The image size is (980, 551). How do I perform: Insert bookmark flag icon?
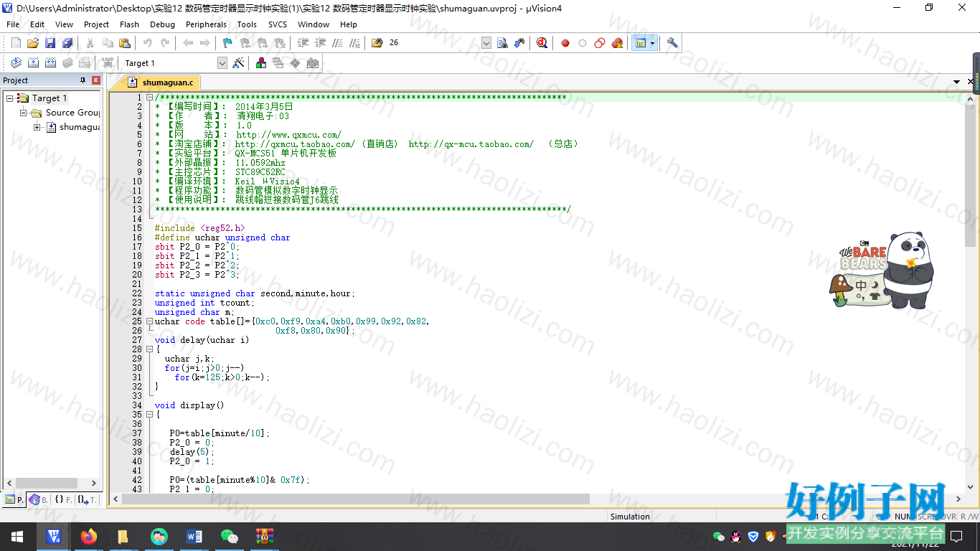pyautogui.click(x=228, y=43)
